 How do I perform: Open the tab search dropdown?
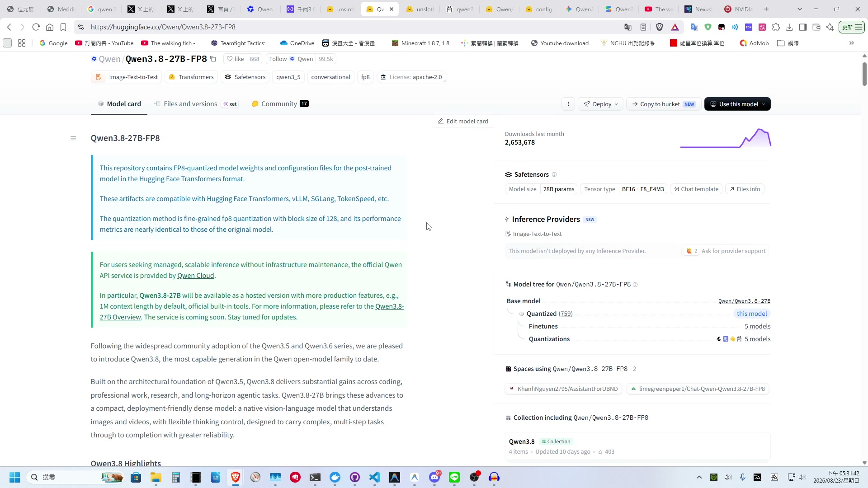click(800, 9)
